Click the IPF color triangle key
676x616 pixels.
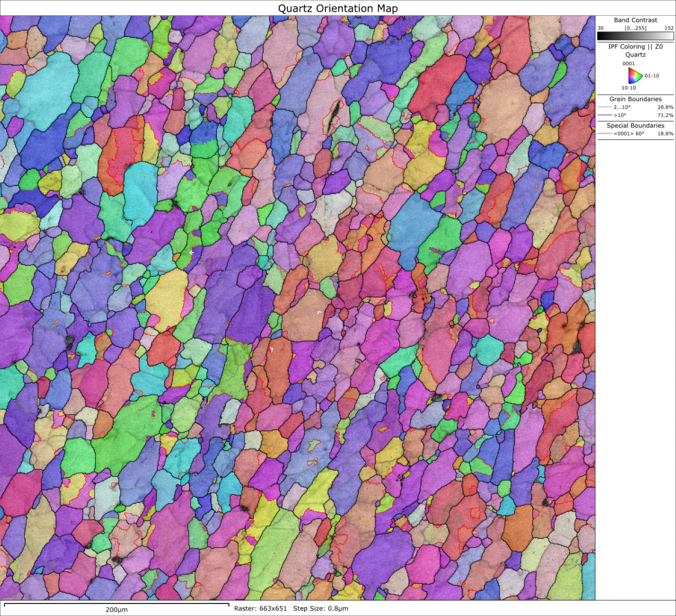634,76
